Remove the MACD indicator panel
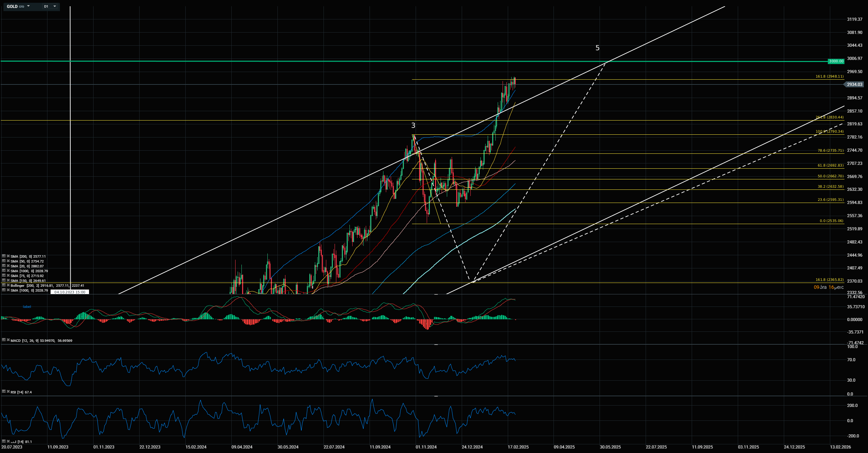The width and height of the screenshot is (868, 453). pos(8,340)
